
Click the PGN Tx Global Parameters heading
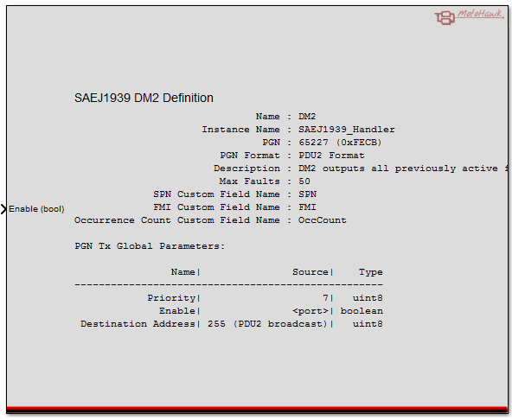pos(150,246)
